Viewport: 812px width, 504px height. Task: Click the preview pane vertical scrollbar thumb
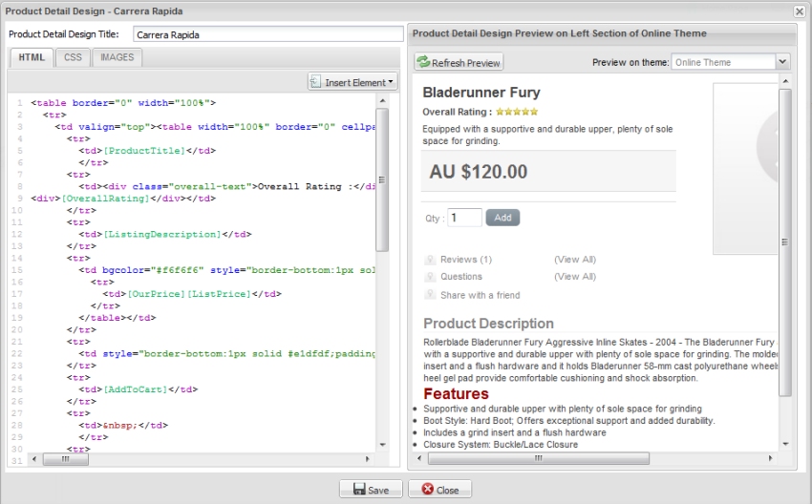785,242
